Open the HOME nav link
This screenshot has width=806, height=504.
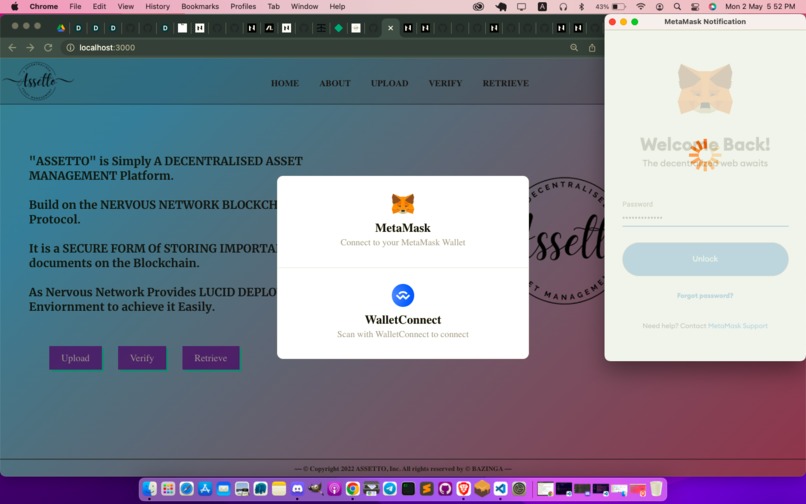[285, 83]
